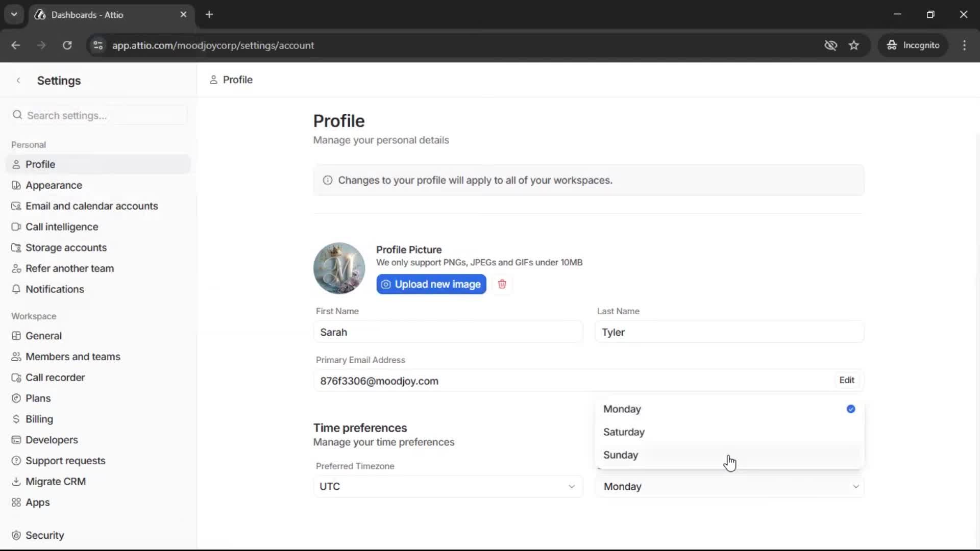The width and height of the screenshot is (980, 551).
Task: Click the Upload new image button
Action: tap(431, 284)
